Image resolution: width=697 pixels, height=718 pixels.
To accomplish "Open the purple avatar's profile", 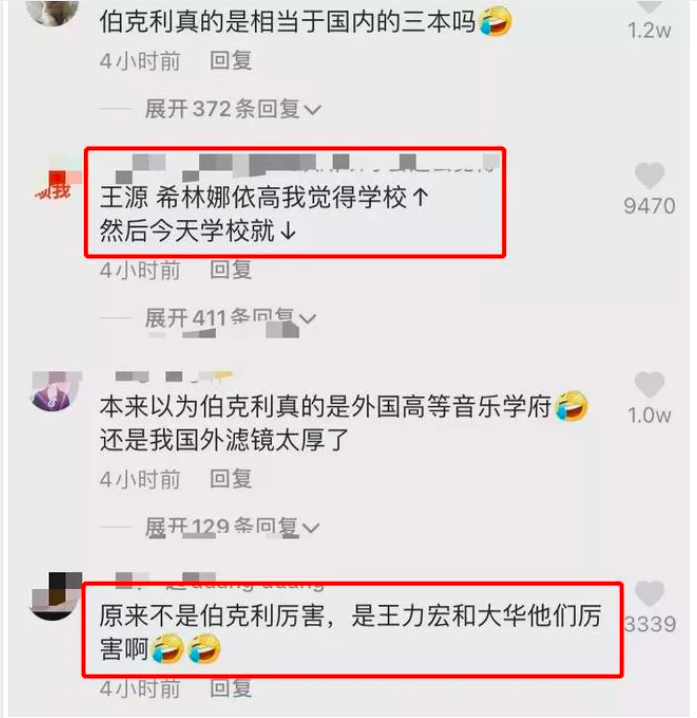I will click(55, 390).
